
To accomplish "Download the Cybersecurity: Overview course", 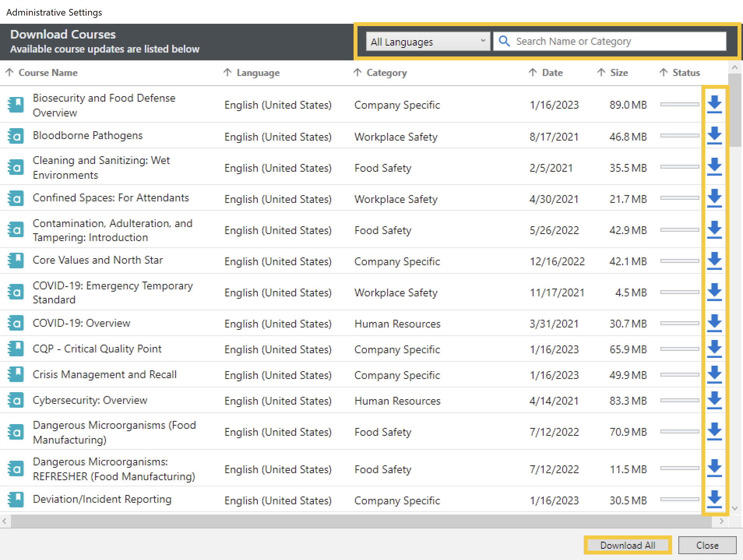I will pos(714,400).
